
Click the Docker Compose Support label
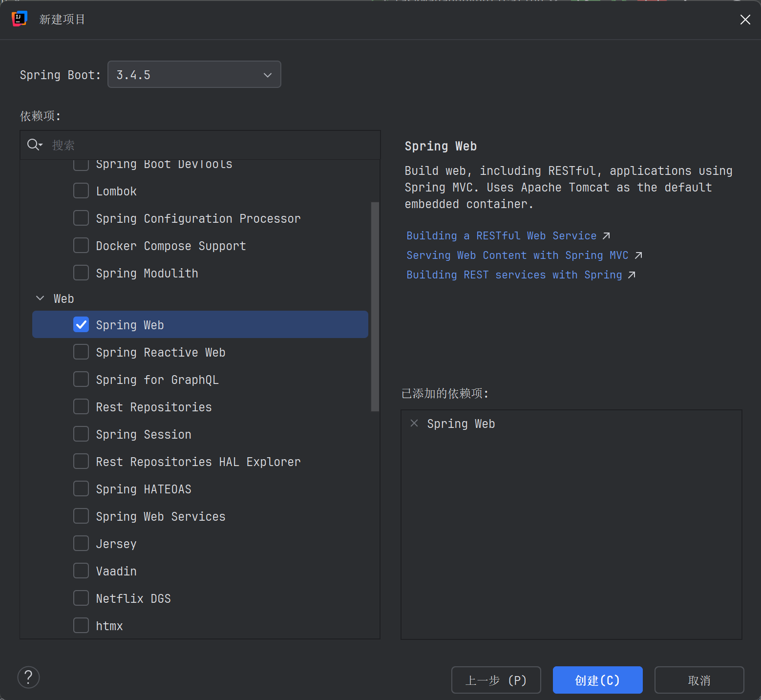171,246
